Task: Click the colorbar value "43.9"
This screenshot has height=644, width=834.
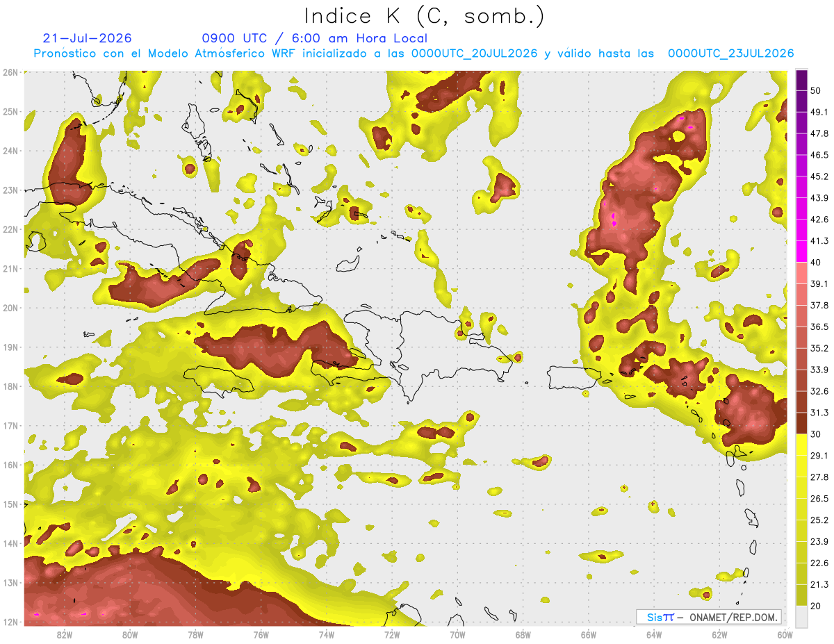Action: tap(819, 198)
